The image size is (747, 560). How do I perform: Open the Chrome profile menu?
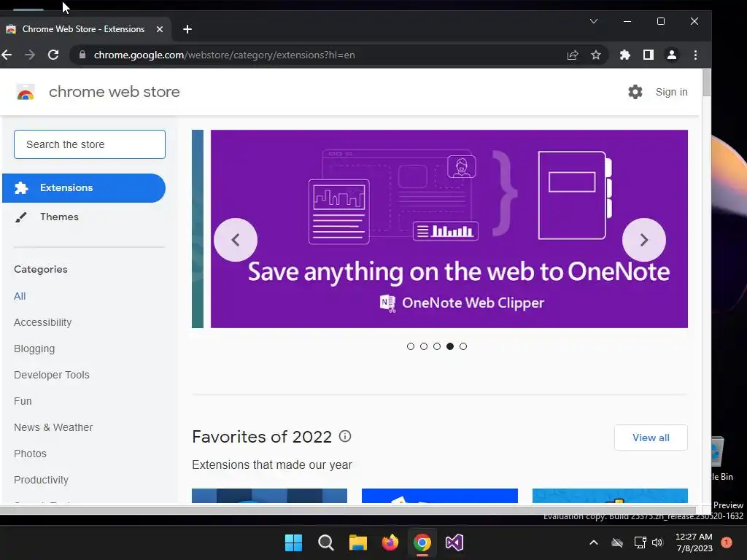pos(672,55)
